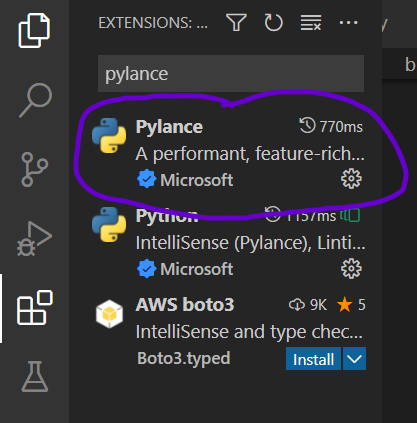Click AWS boto3 9K download count
Screen dimensions: 417x423
(308, 305)
